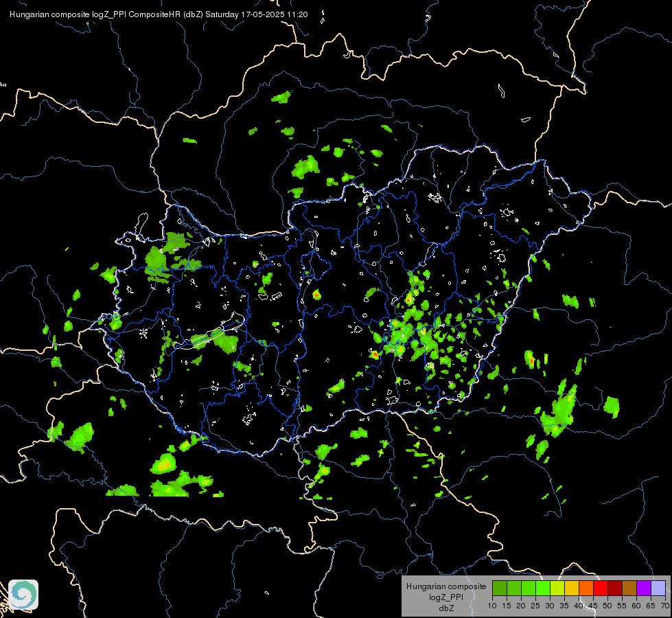The width and height of the screenshot is (672, 618).
Task: Select the 15–20 dBZ green swatch
Action: (x=514, y=588)
